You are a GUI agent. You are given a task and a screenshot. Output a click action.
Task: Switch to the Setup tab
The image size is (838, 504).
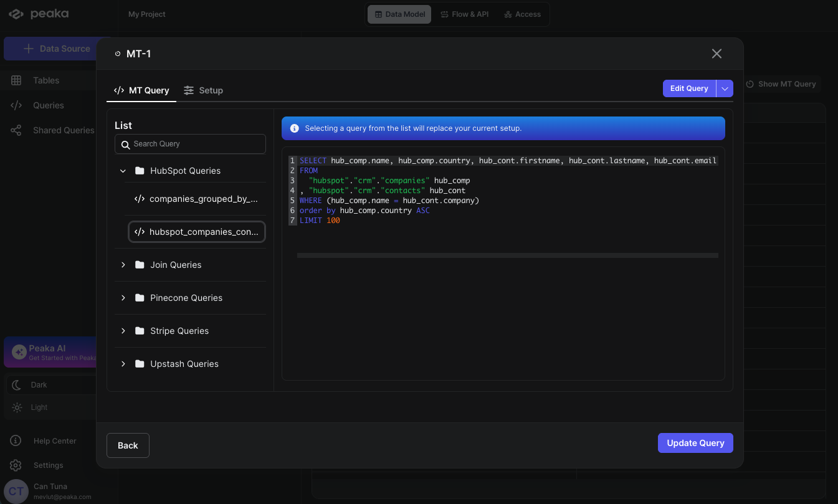tap(203, 90)
